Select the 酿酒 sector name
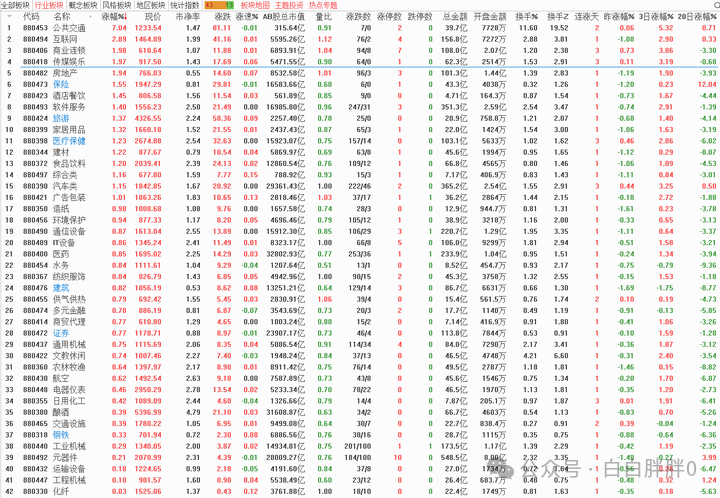Screen dimensions: 720x498 pos(61,412)
